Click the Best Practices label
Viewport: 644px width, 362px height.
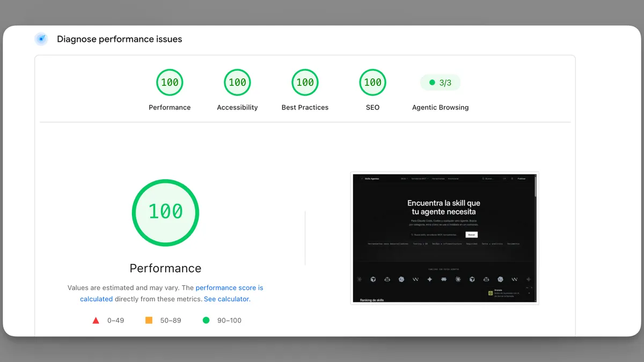click(305, 107)
